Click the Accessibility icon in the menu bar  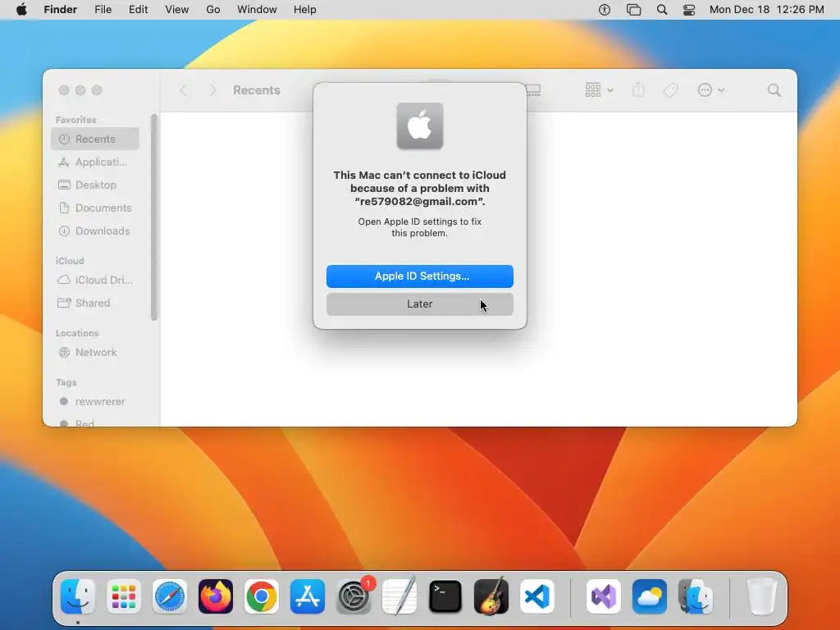click(x=605, y=10)
